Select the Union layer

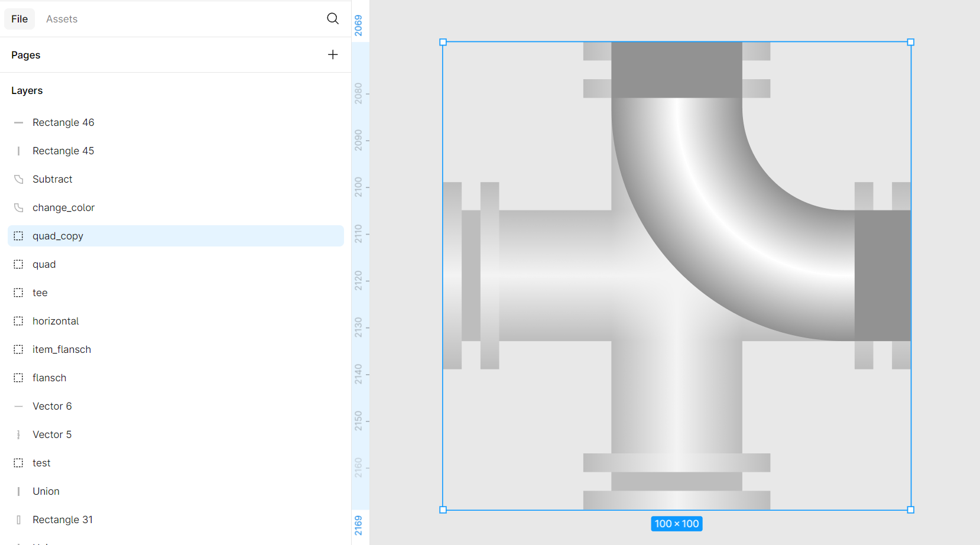click(46, 491)
